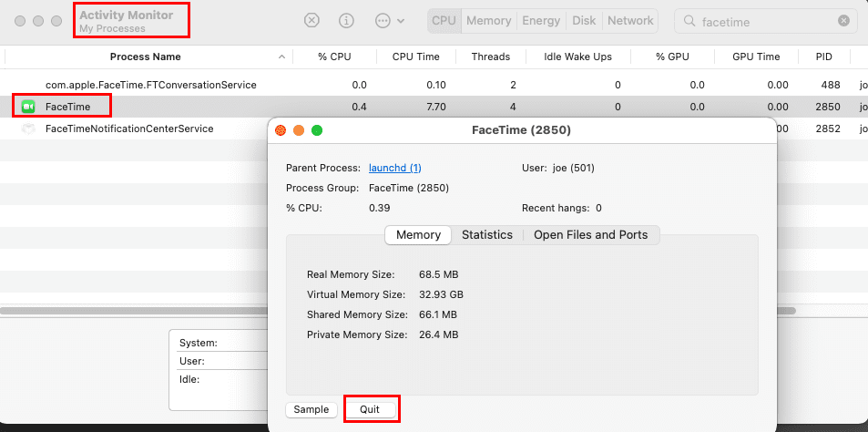The width and height of the screenshot is (868, 432).
Task: Open the launchd (1) parent process link
Action: point(394,168)
